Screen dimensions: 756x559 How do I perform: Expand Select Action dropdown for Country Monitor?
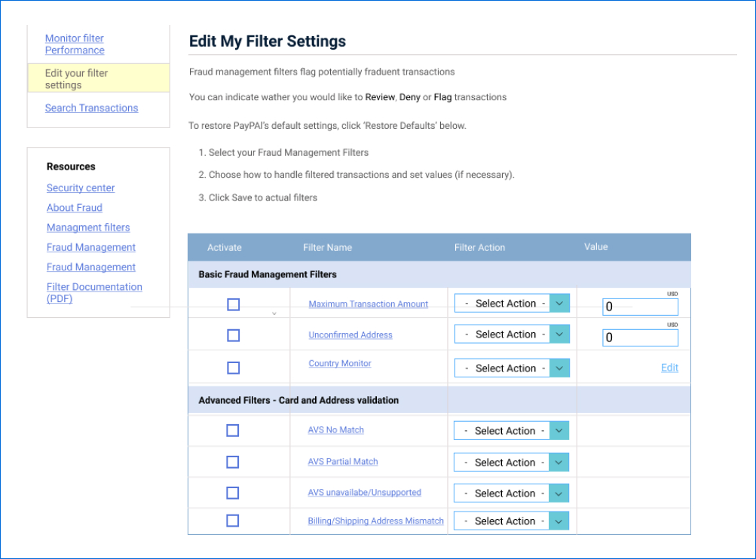point(512,368)
